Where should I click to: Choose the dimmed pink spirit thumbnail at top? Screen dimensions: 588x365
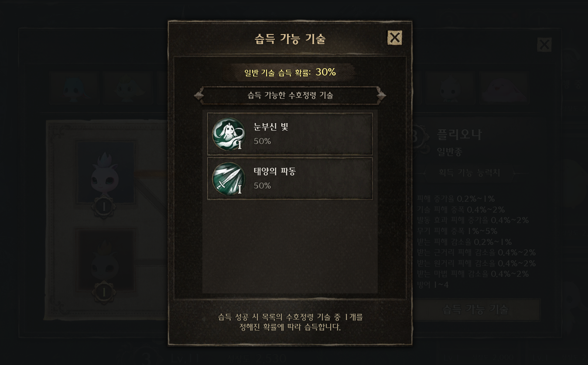tap(504, 87)
